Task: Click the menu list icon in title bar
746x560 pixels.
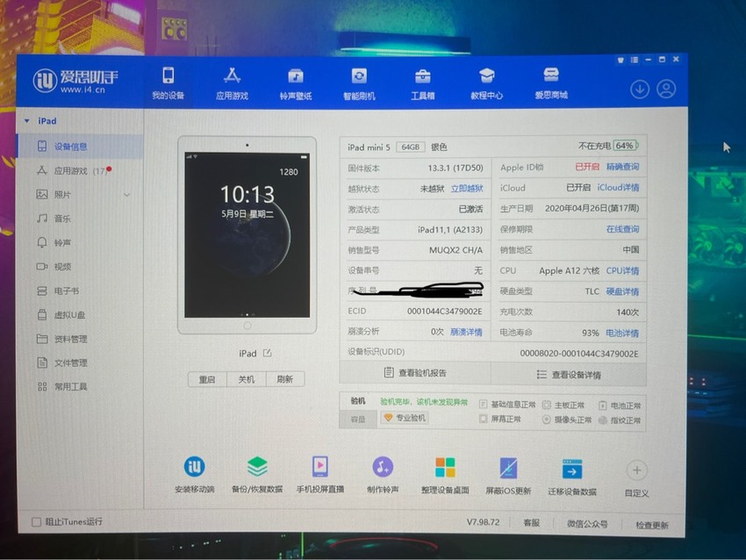Action: (635, 60)
